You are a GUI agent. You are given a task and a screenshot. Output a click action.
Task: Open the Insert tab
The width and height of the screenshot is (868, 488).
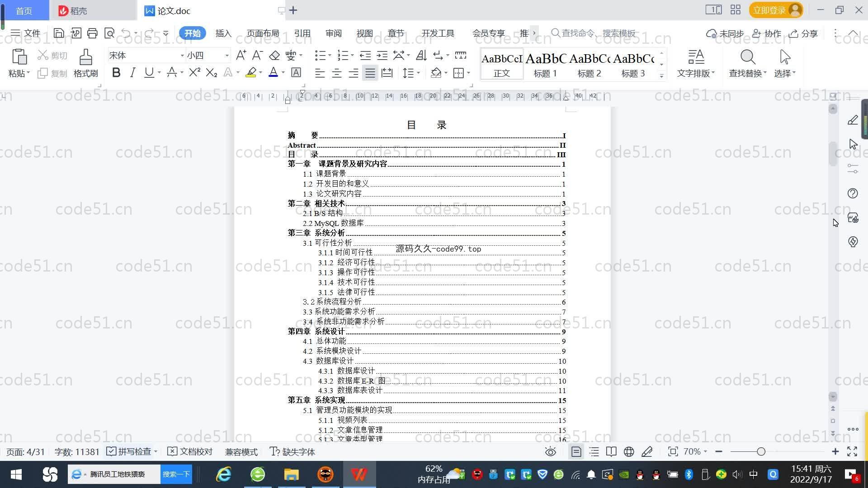223,33
